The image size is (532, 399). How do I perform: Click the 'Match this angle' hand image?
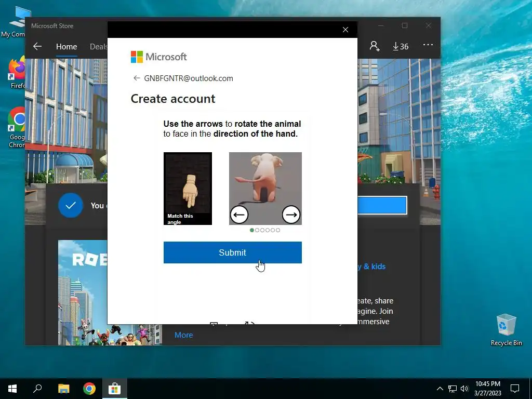pos(188,188)
